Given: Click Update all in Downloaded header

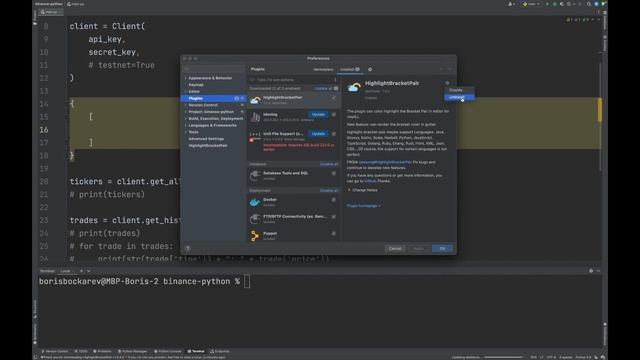Looking at the screenshot, I should tap(323, 88).
